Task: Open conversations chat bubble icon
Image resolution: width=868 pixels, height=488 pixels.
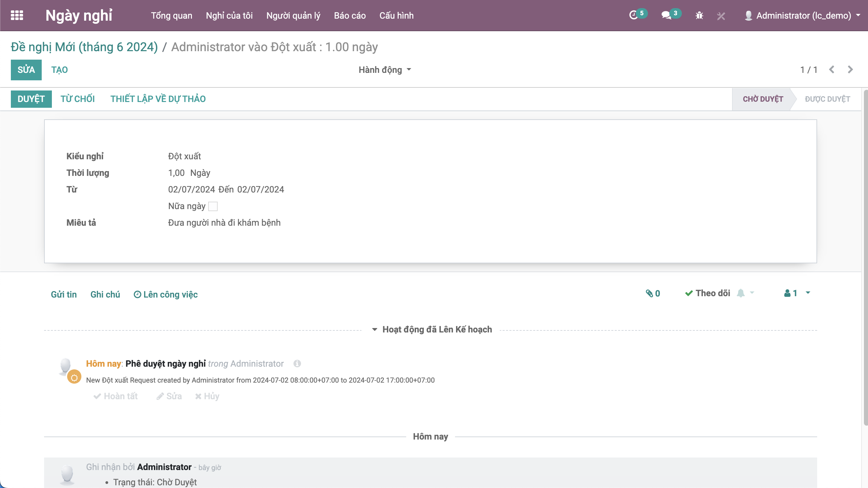Action: (x=666, y=15)
